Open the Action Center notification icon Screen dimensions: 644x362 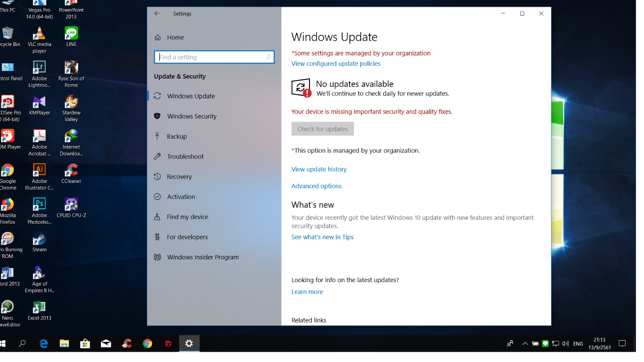(622, 344)
